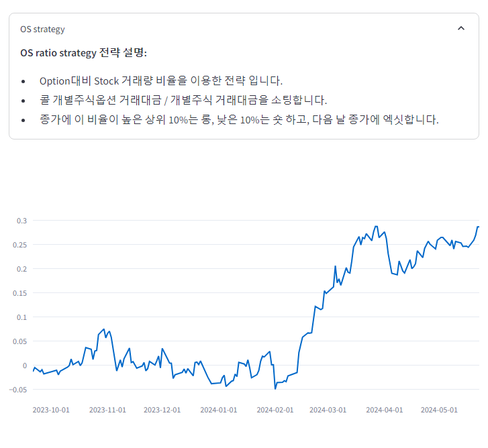This screenshot has height=448, width=488.
Task: Click the 0.15 y-axis tick label
Action: pyautogui.click(x=19, y=293)
